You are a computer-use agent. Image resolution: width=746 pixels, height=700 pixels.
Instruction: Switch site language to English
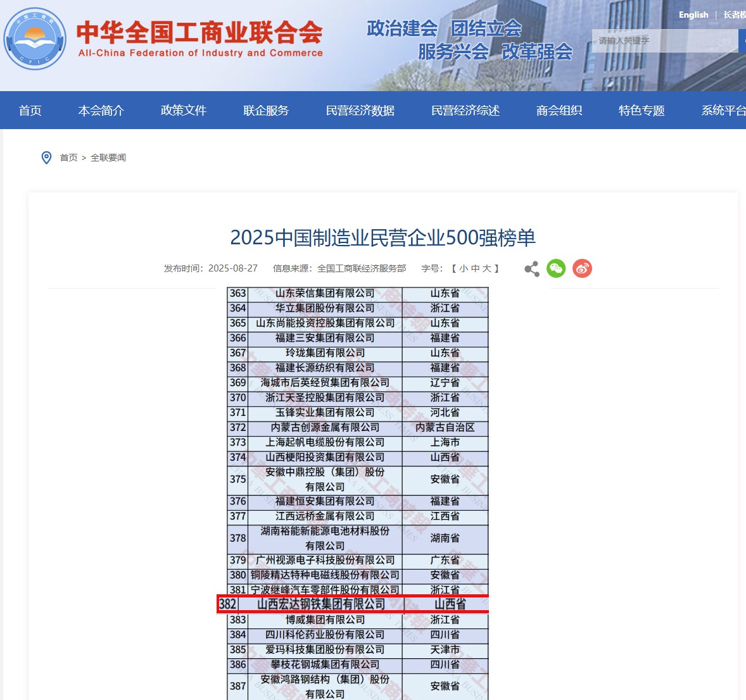click(693, 15)
